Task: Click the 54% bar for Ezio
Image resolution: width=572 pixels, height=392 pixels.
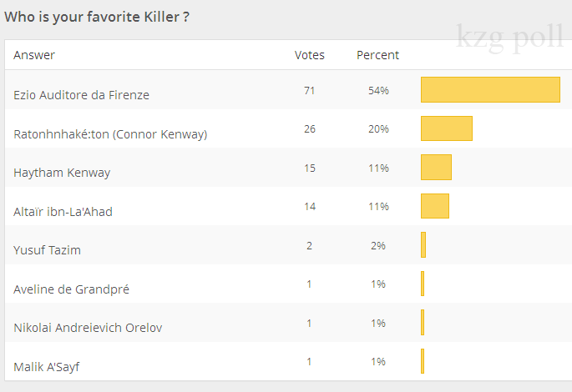Action: click(x=490, y=90)
